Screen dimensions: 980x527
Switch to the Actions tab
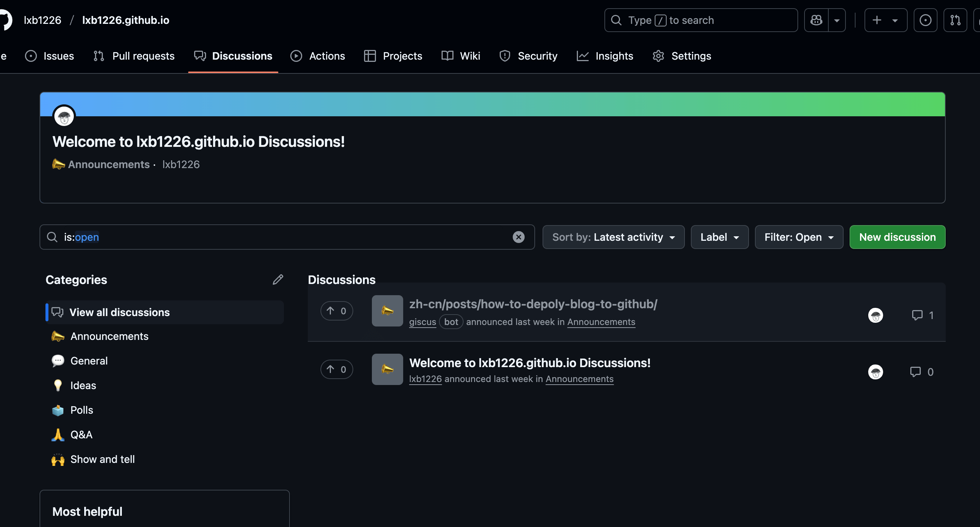318,56
